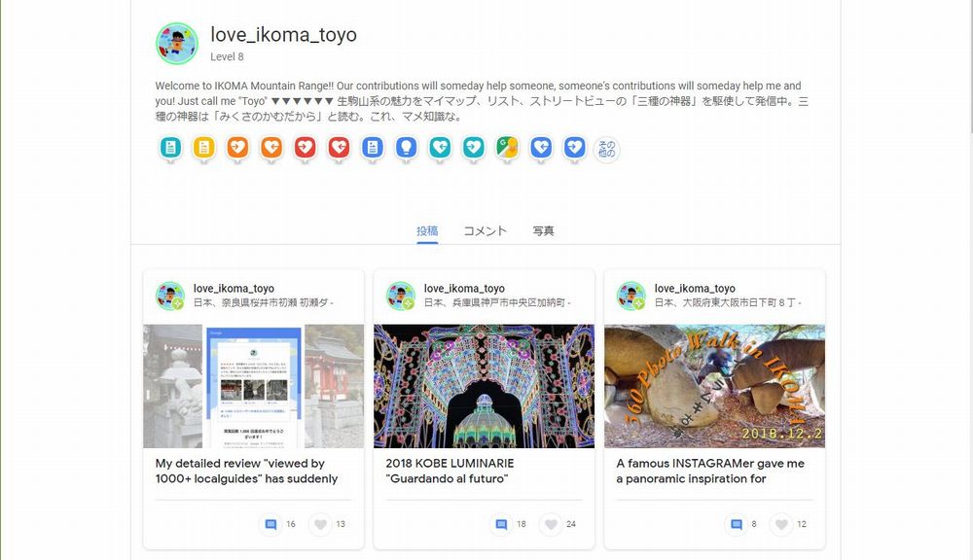Open the detailed review screenshot thumbnail
The image size is (973, 560).
pos(254,386)
